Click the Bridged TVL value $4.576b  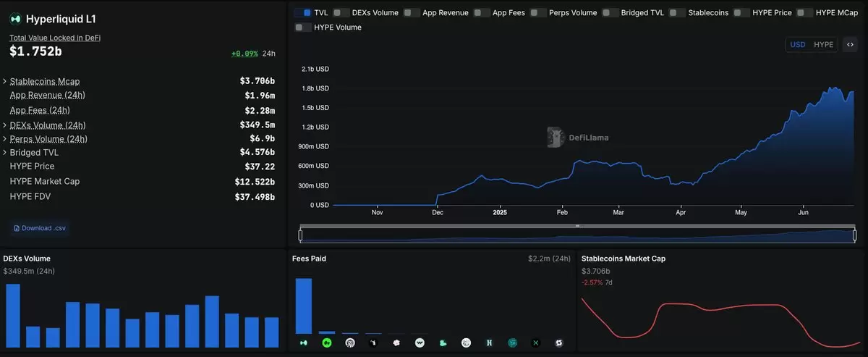tap(258, 153)
